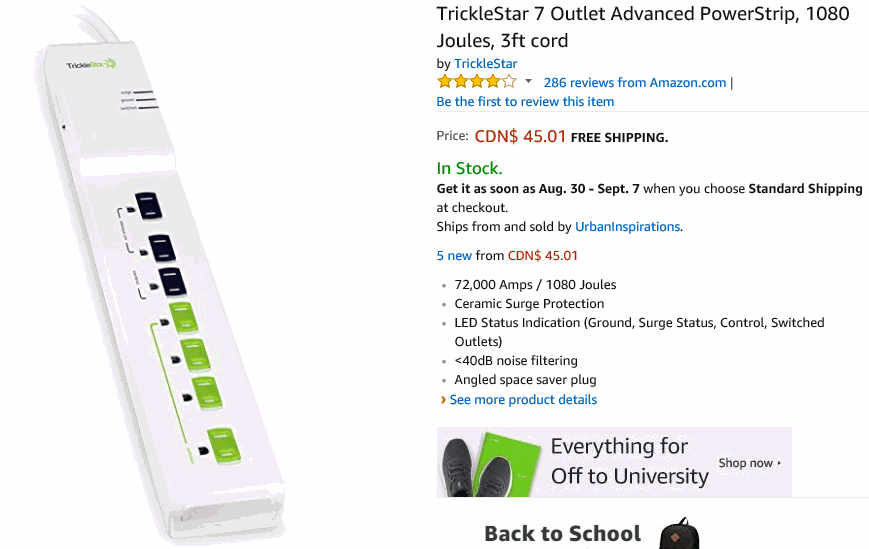Click Everything for Off to University text
Image resolution: width=869 pixels, height=549 pixels.
(x=629, y=461)
